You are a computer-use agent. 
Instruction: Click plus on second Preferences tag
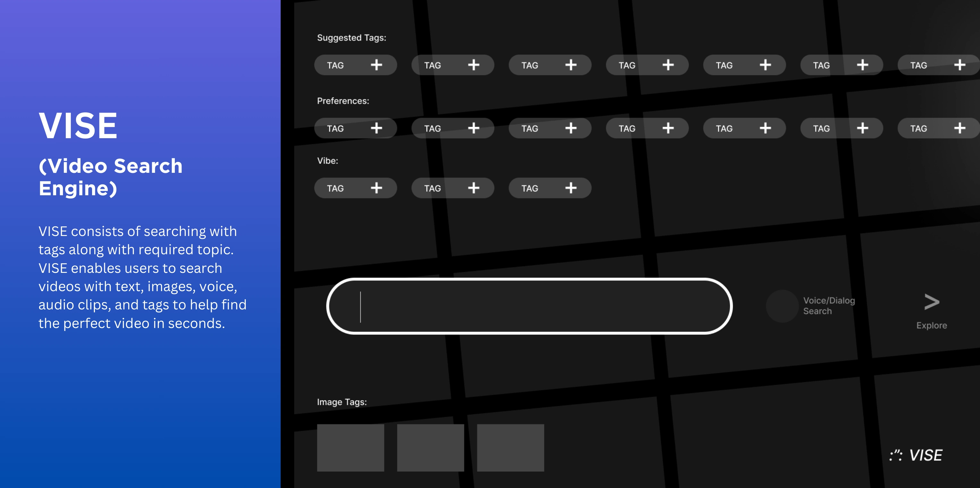click(474, 128)
